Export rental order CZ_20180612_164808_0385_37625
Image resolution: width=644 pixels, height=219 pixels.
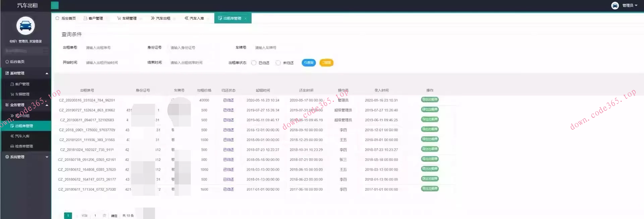pos(430,169)
